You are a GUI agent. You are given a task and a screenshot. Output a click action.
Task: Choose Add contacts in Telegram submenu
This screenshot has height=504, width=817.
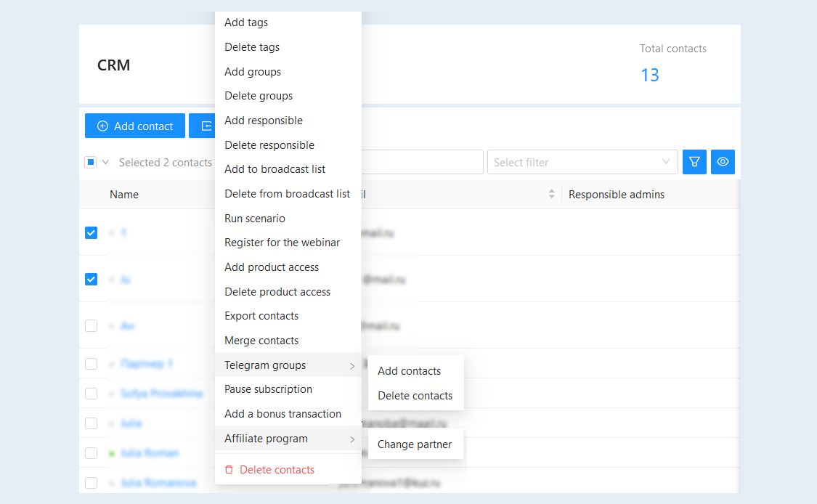click(416, 371)
